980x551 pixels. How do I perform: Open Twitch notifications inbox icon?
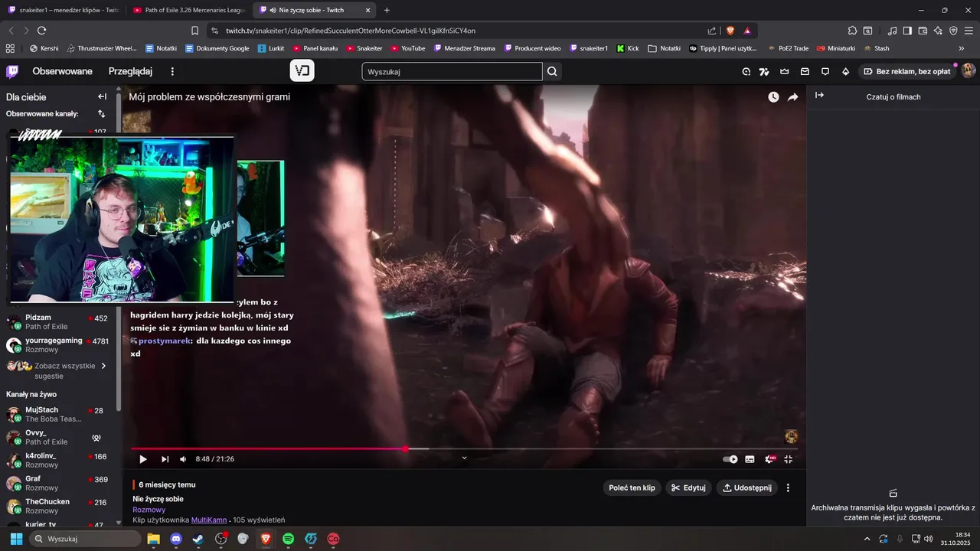[x=805, y=72]
